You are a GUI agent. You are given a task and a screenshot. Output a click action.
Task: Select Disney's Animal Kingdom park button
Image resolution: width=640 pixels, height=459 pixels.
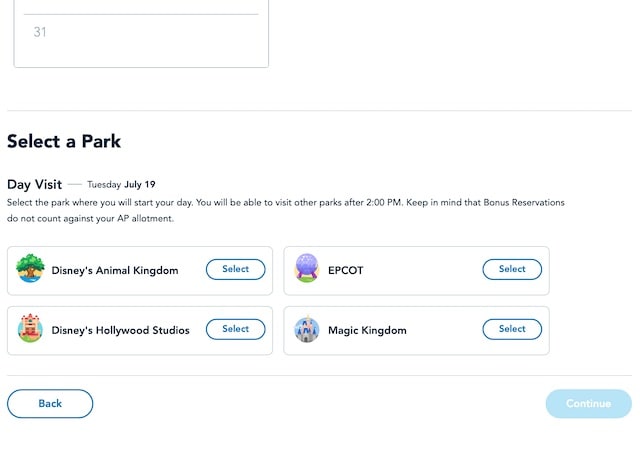[236, 269]
